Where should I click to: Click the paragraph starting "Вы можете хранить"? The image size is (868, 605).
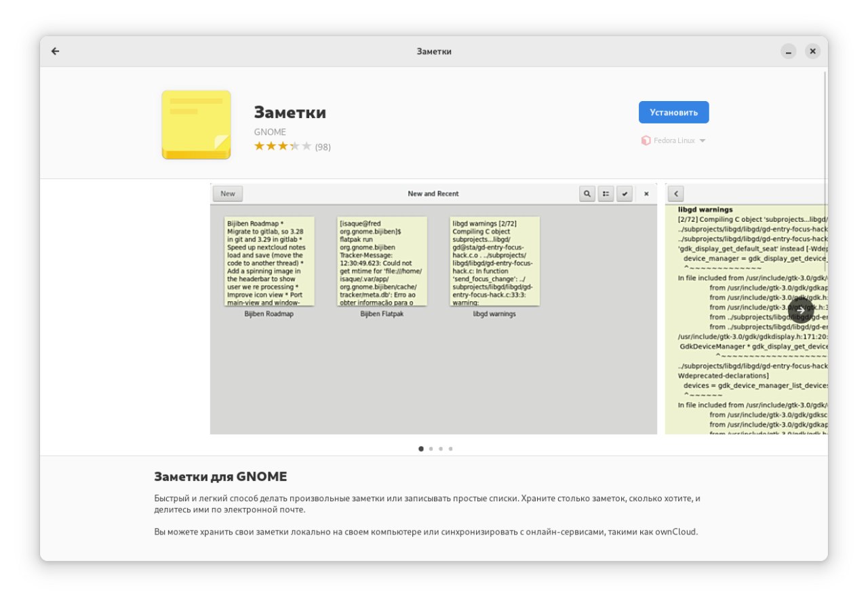(x=426, y=532)
